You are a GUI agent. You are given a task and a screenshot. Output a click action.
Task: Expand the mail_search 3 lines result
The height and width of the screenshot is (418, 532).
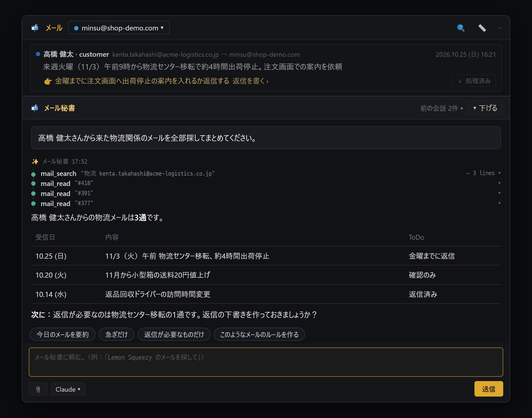483,173
